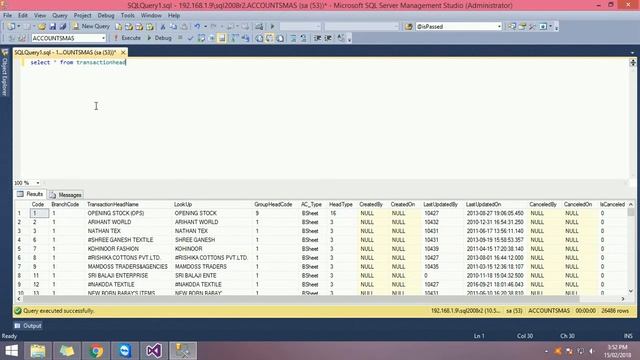Open Visual Studio from the taskbar
The image size is (640, 360).
tap(154, 351)
